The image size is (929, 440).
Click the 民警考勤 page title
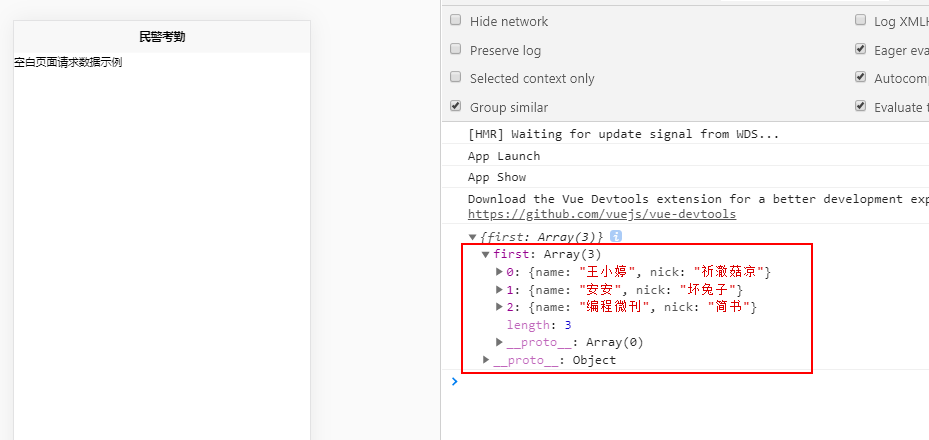[x=162, y=37]
